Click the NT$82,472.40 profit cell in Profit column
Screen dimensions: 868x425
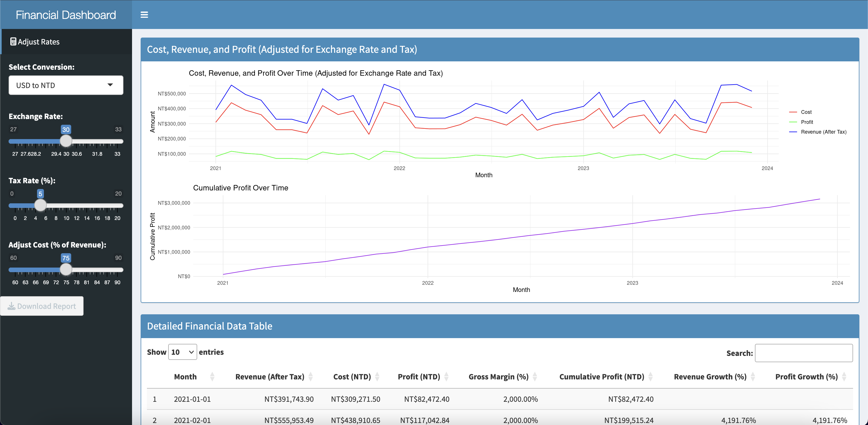pos(427,399)
